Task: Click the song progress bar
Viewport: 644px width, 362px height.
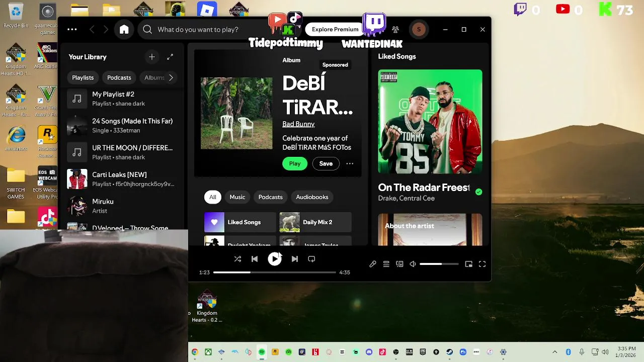Action: 274,272
